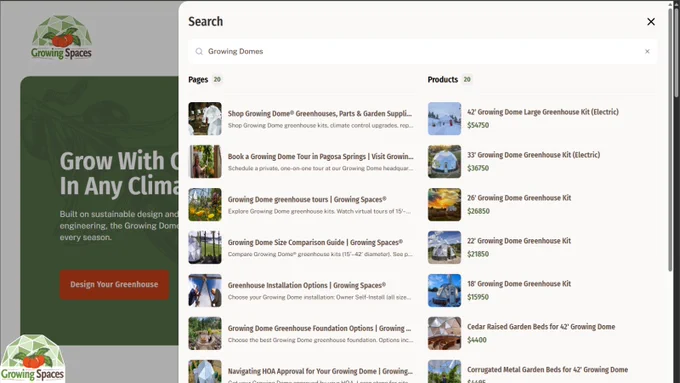Click the Pages results heading
Viewport: 680px width, 383px height.
click(198, 79)
